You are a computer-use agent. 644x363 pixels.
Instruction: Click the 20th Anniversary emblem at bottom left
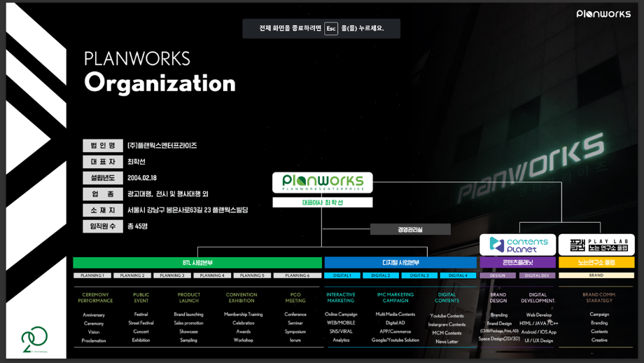pyautogui.click(x=34, y=340)
